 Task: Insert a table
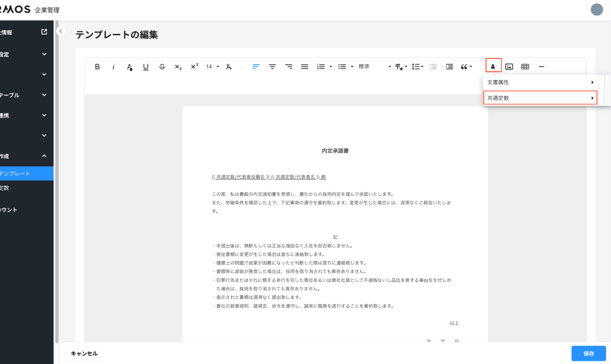tap(525, 67)
